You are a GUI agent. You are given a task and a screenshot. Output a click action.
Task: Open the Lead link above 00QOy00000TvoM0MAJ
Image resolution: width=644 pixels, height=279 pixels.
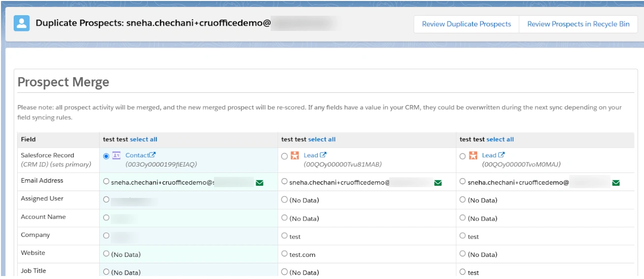[x=489, y=155]
